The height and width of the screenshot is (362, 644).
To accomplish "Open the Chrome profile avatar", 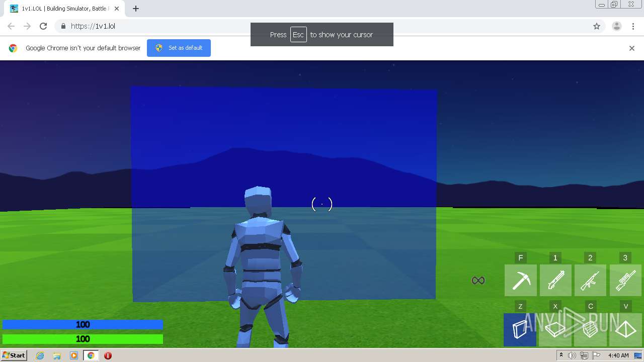I will click(x=617, y=26).
